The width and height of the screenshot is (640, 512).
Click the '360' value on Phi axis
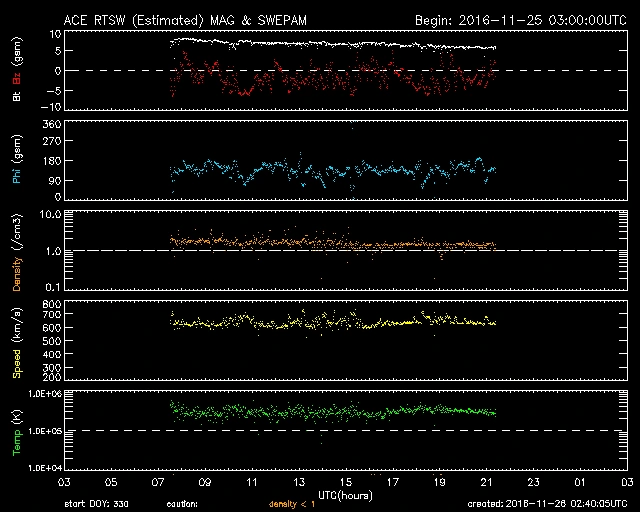pyautogui.click(x=52, y=124)
